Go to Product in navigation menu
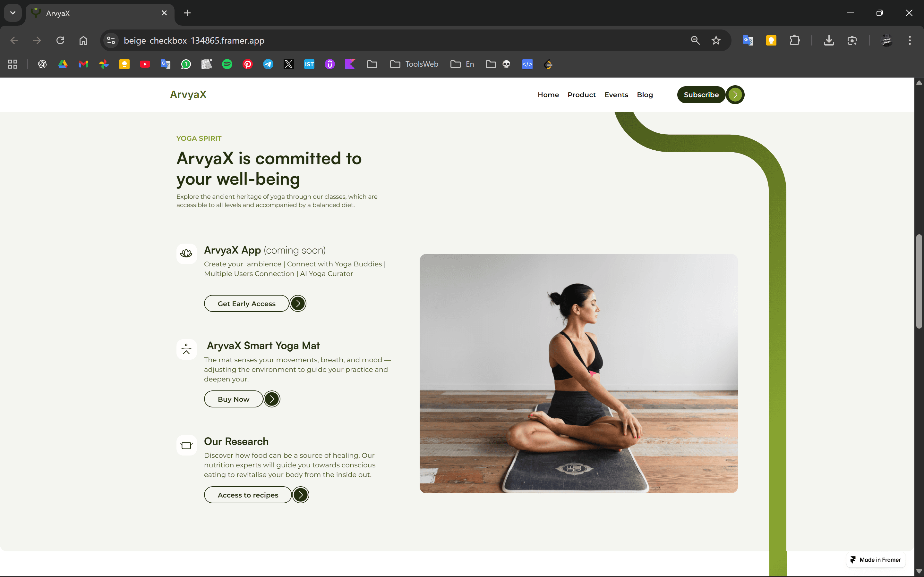The image size is (924, 577). point(581,95)
